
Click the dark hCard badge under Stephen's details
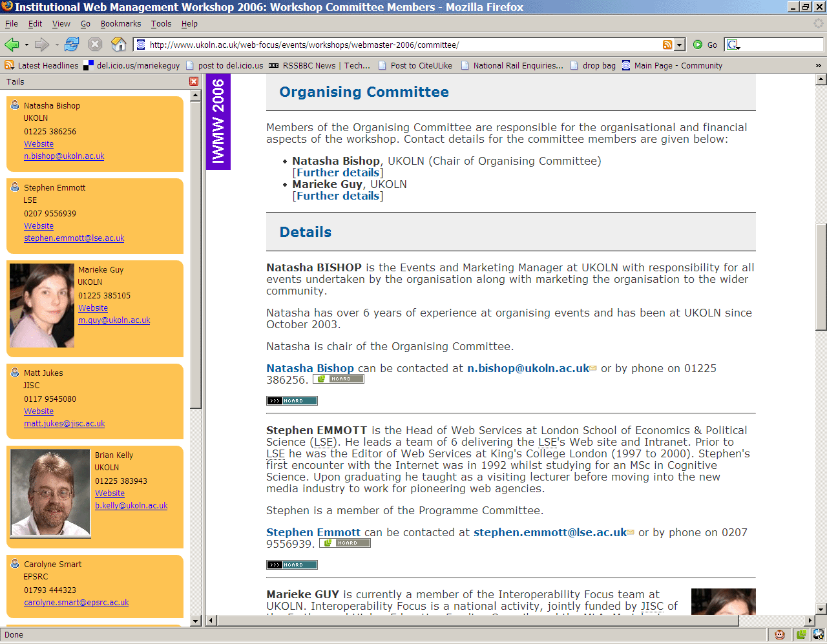292,565
